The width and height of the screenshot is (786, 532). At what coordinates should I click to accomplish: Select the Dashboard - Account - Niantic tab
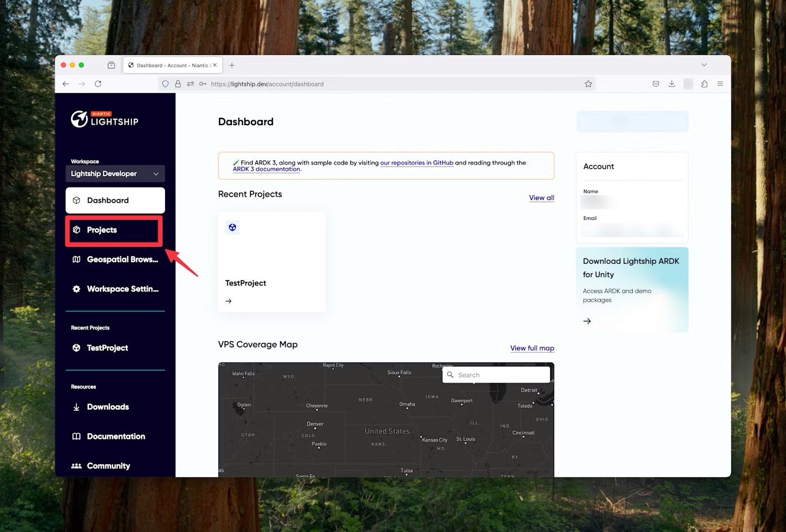173,65
